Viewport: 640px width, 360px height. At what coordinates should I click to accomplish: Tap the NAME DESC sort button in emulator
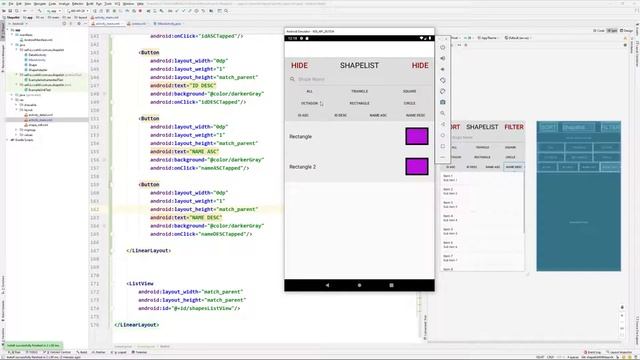click(416, 116)
